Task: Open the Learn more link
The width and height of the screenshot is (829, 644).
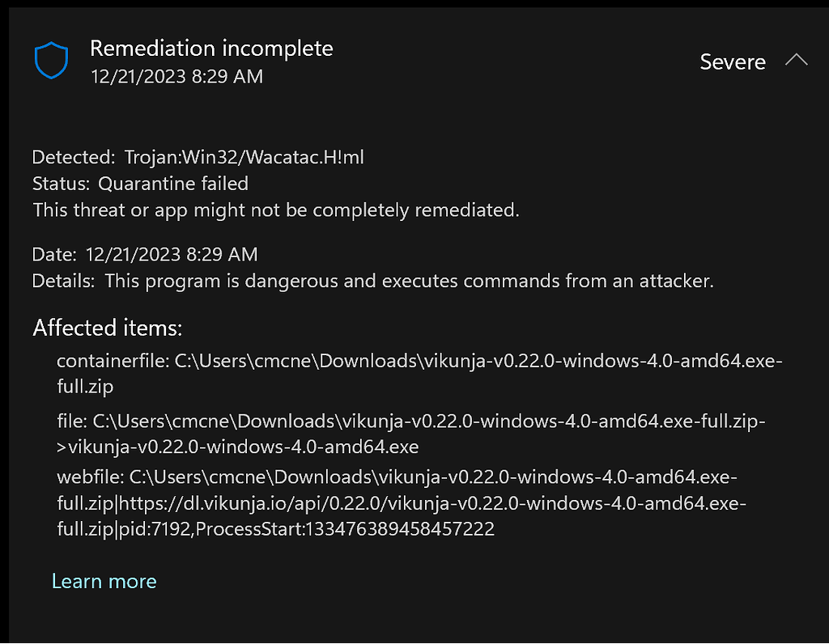Action: (x=104, y=581)
